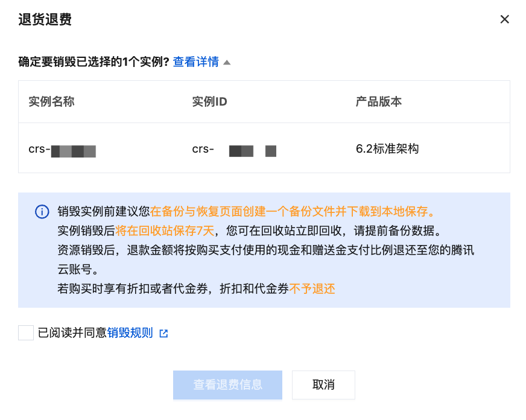526x420 pixels.
Task: Click the external link icon beside 销毁规则
Action: [163, 333]
